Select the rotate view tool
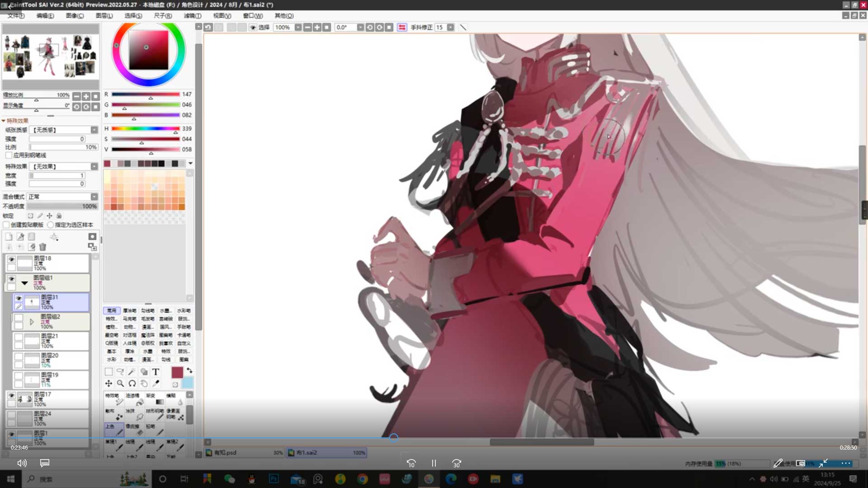 coord(132,384)
